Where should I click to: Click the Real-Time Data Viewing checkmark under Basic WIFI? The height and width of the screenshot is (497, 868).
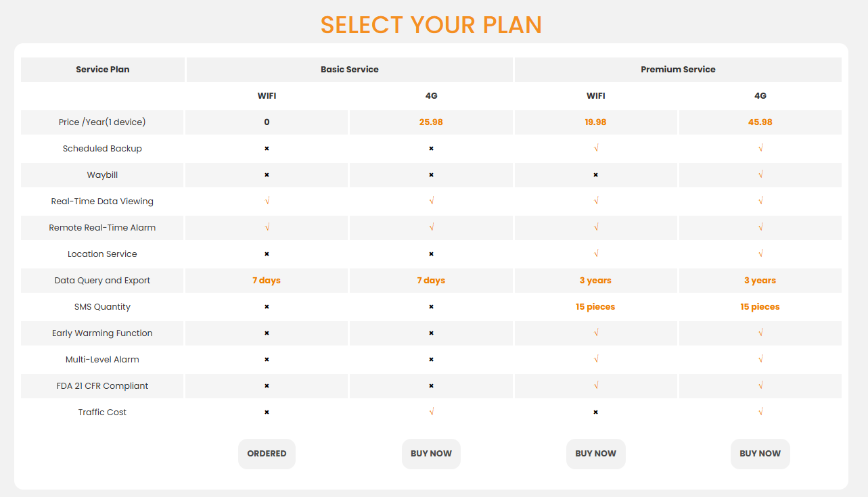267,201
